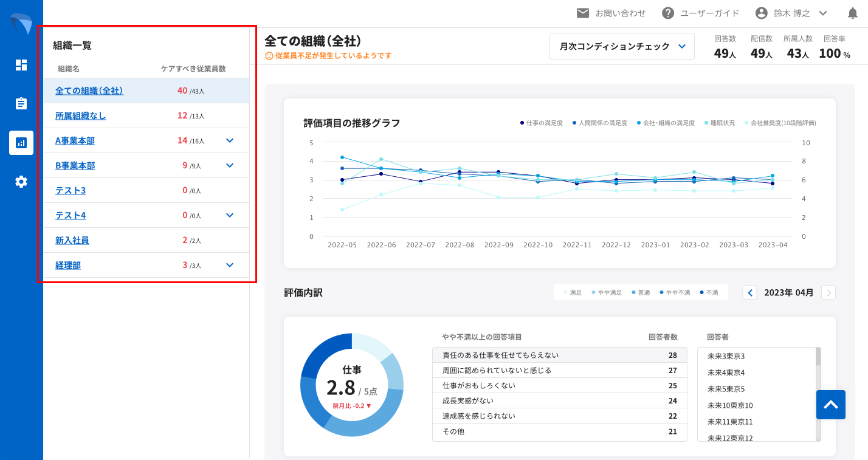Screen dimensions: 868x460
Task: Select the analytics chart icon in sidebar
Action: pos(21,143)
